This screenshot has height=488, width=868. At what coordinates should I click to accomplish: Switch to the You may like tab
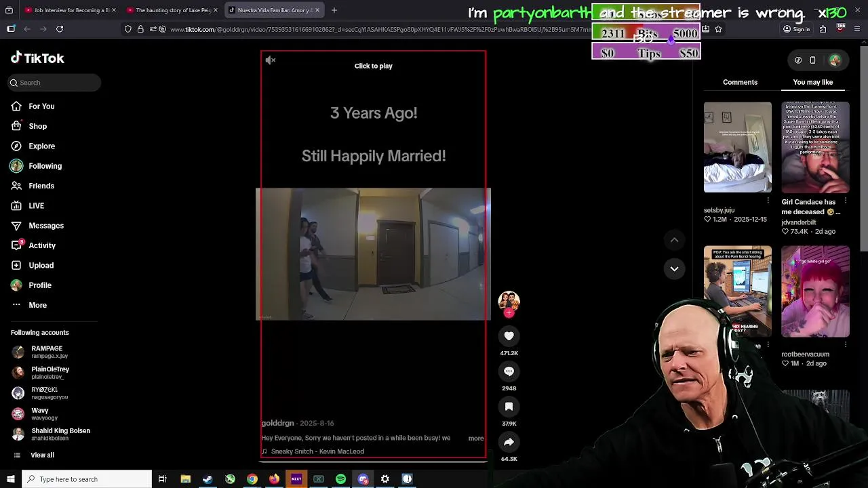tap(812, 82)
